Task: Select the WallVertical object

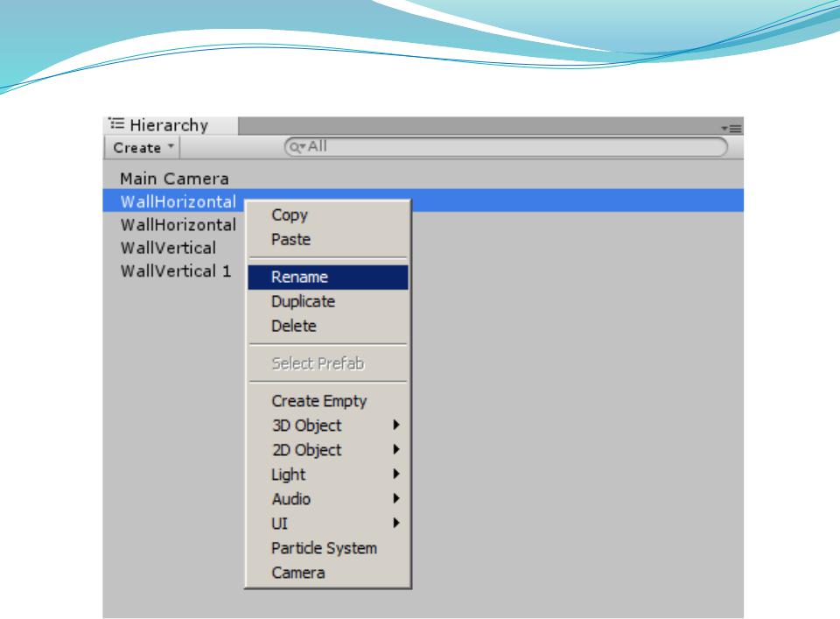Action: coord(168,248)
